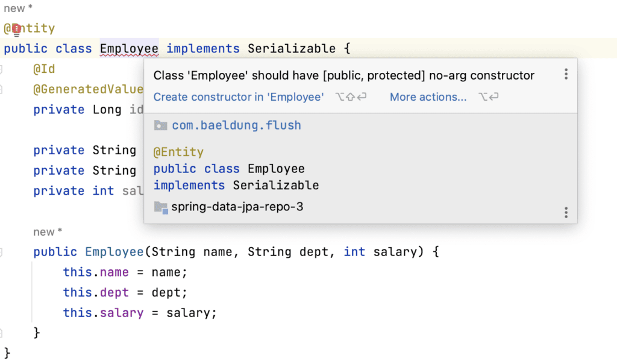Open the three-dot menu beside spring-data-jpa-repo-3

click(566, 213)
